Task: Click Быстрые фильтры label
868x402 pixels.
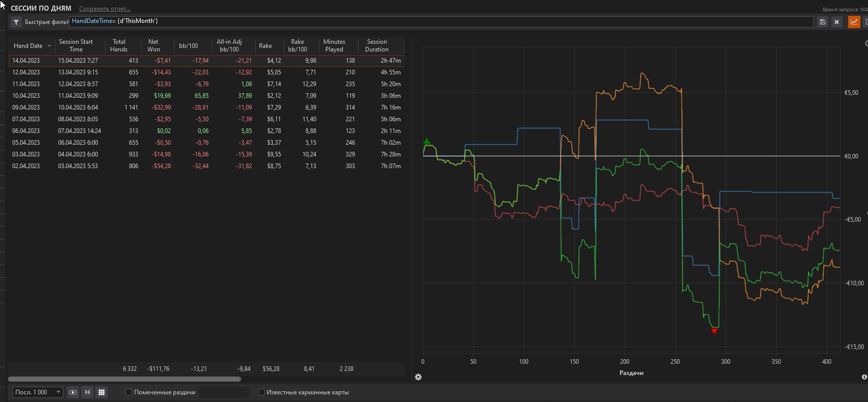Action: (x=46, y=22)
